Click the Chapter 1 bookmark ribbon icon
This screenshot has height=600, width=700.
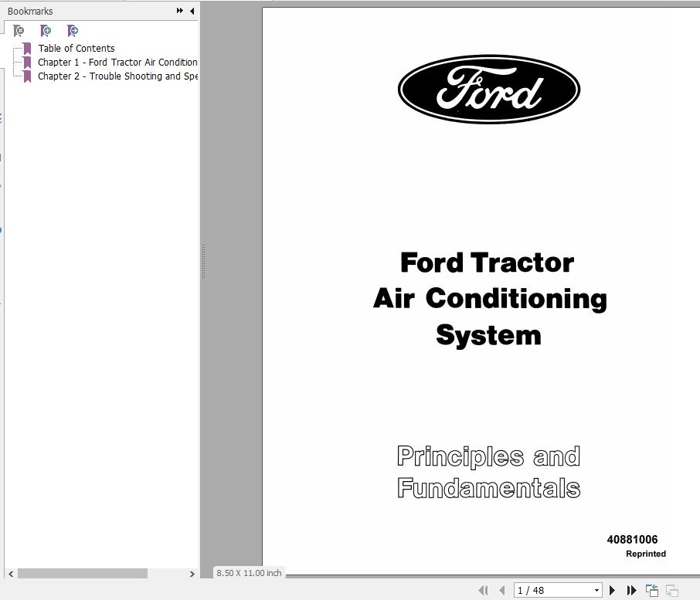point(25,62)
